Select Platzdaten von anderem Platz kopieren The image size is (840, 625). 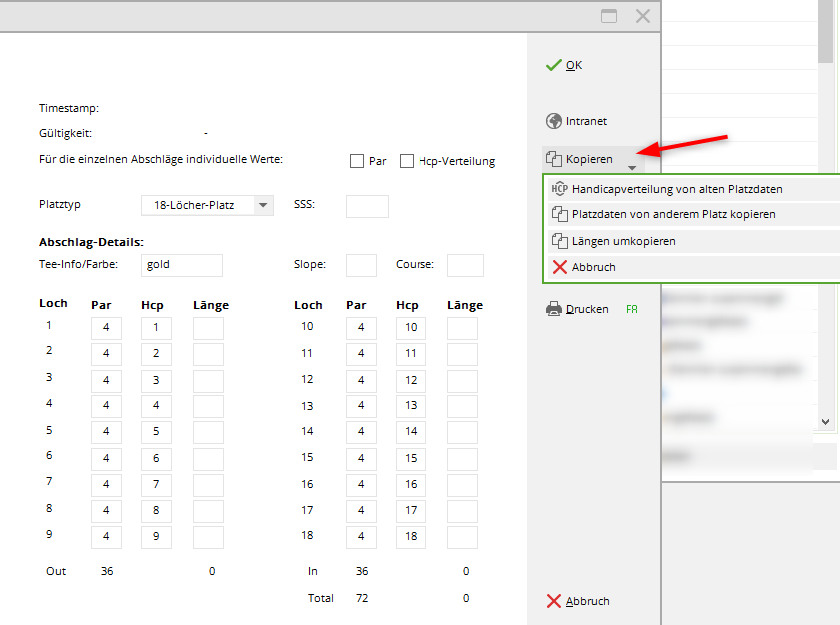click(x=673, y=214)
